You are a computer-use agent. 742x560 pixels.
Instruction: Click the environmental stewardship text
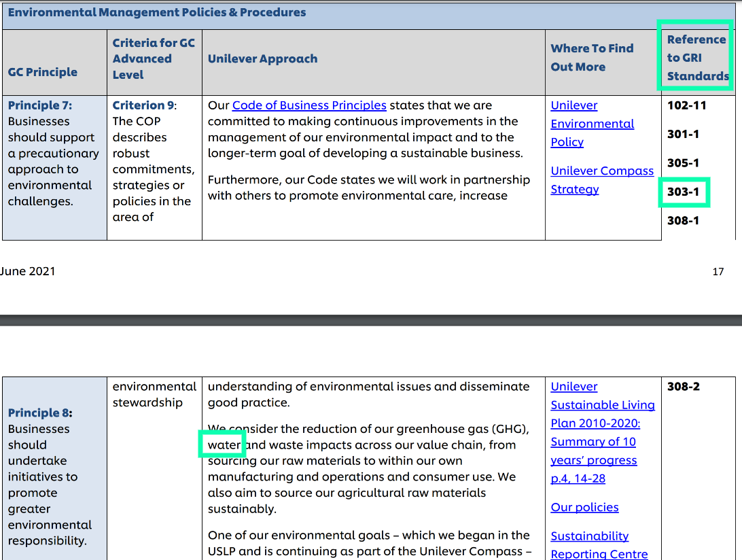click(x=154, y=394)
